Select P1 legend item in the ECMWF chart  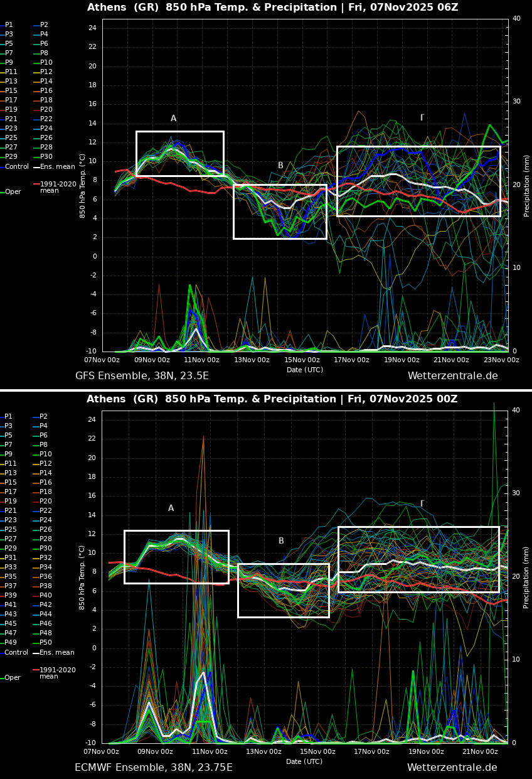click(9, 417)
